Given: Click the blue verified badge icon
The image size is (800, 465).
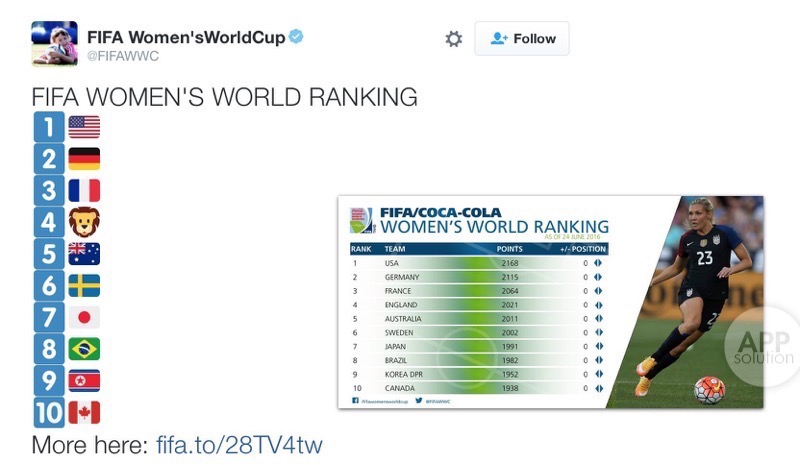Looking at the screenshot, I should coord(296,37).
